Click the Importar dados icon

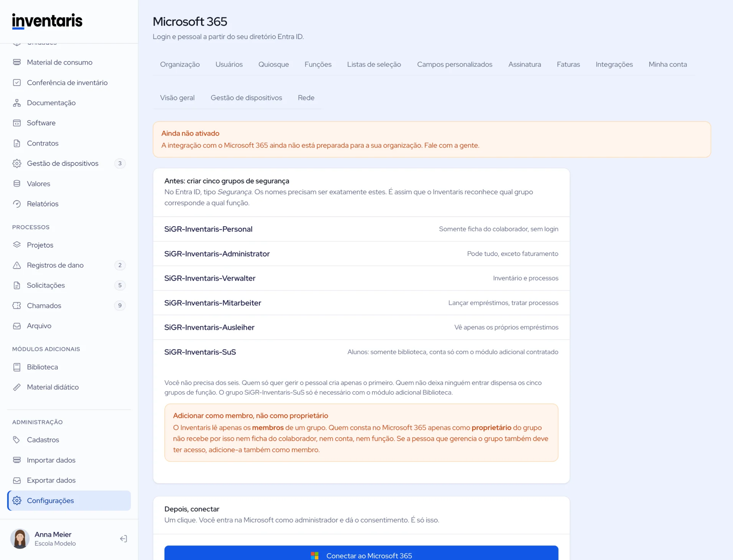pos(17,460)
